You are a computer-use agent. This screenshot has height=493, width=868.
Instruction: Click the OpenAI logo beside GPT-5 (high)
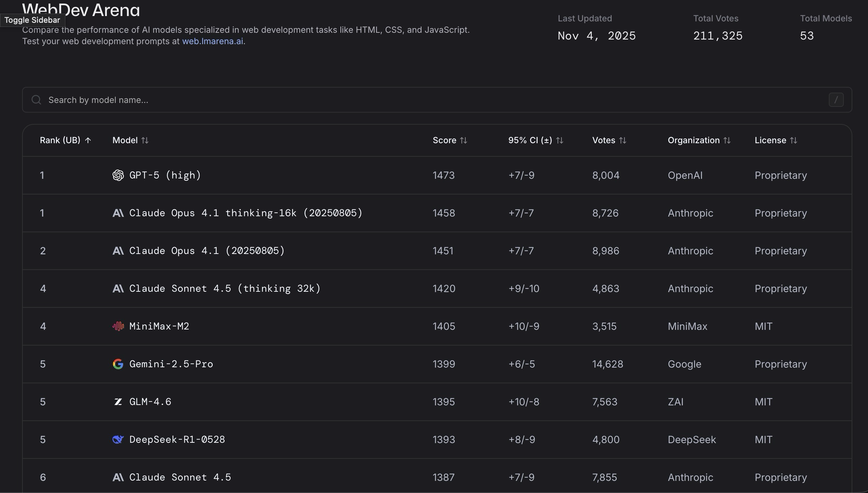click(118, 175)
